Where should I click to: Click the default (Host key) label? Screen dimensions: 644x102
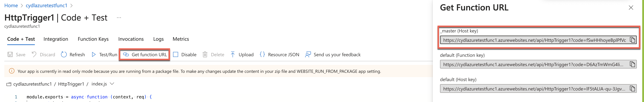coord(458,79)
